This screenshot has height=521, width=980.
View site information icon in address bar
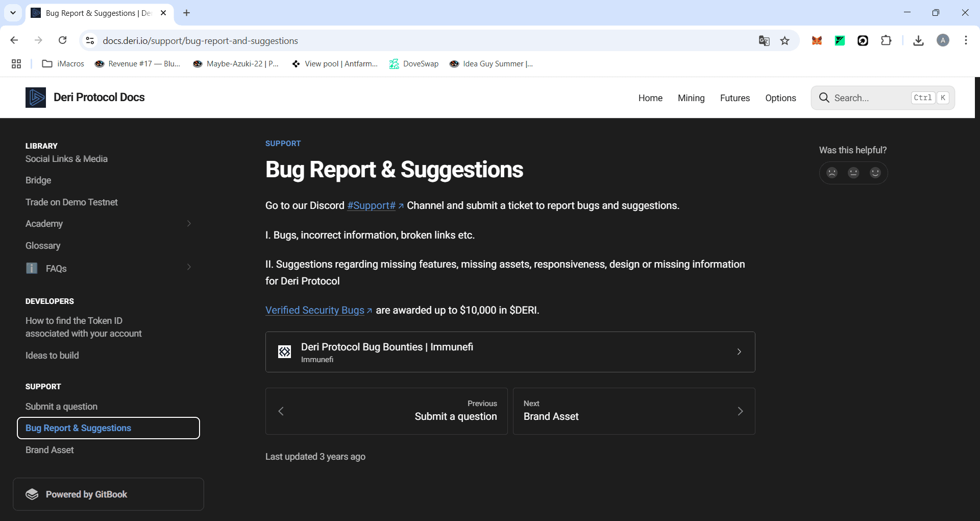click(90, 40)
